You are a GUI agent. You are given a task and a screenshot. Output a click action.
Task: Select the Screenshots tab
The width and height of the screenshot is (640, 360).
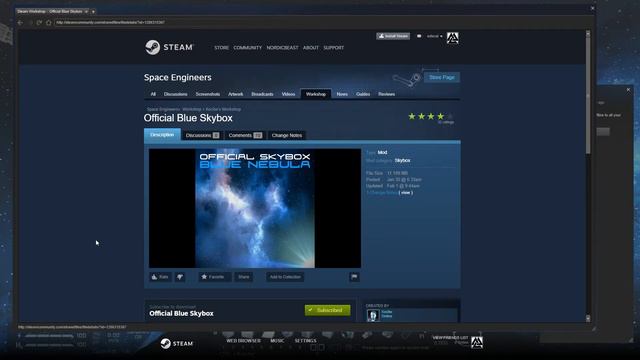(208, 94)
